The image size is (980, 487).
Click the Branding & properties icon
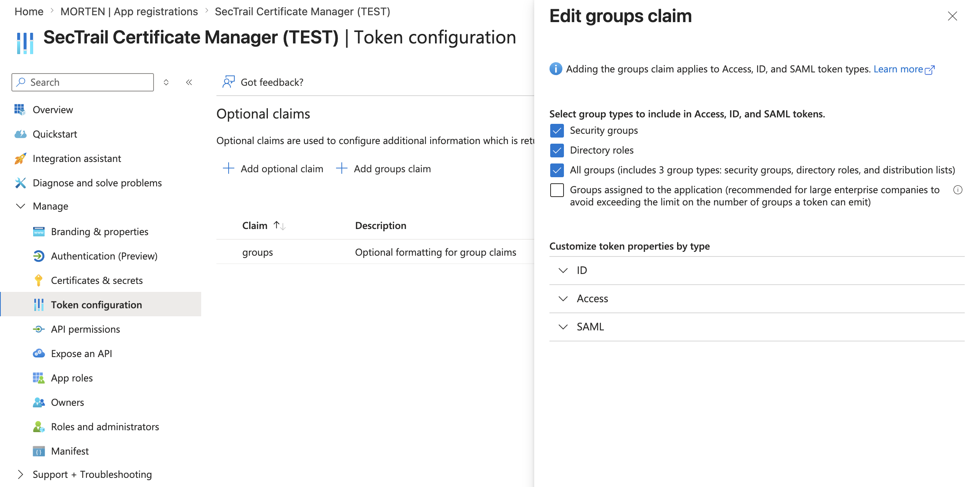38,232
